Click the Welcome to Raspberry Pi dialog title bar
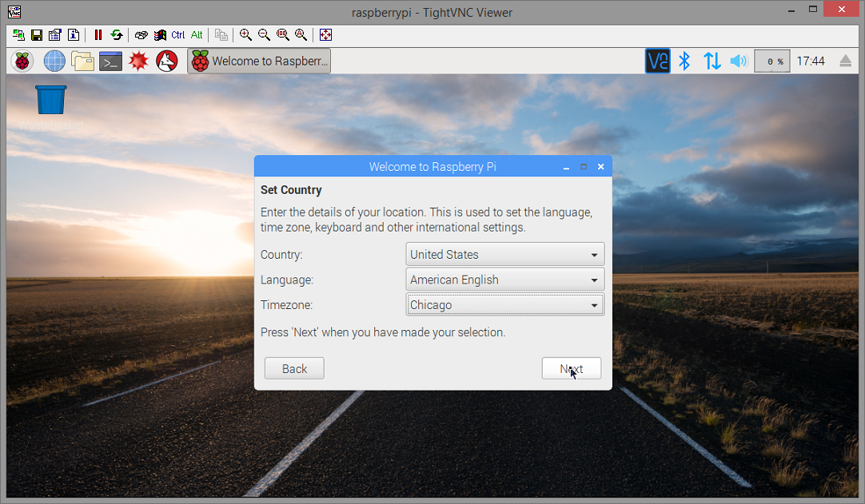The width and height of the screenshot is (865, 504). [432, 166]
